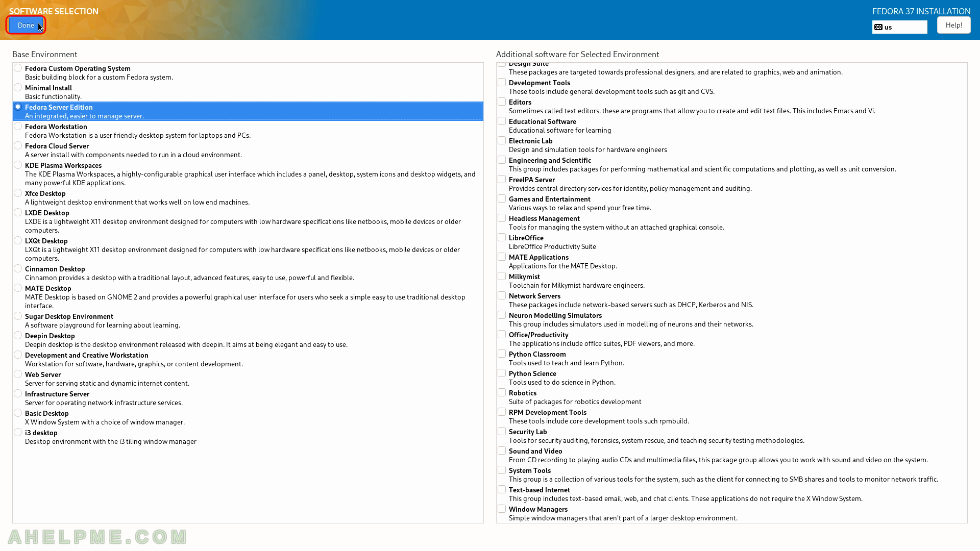Enable the Robotics checkbox
The width and height of the screenshot is (980, 551).
[502, 392]
